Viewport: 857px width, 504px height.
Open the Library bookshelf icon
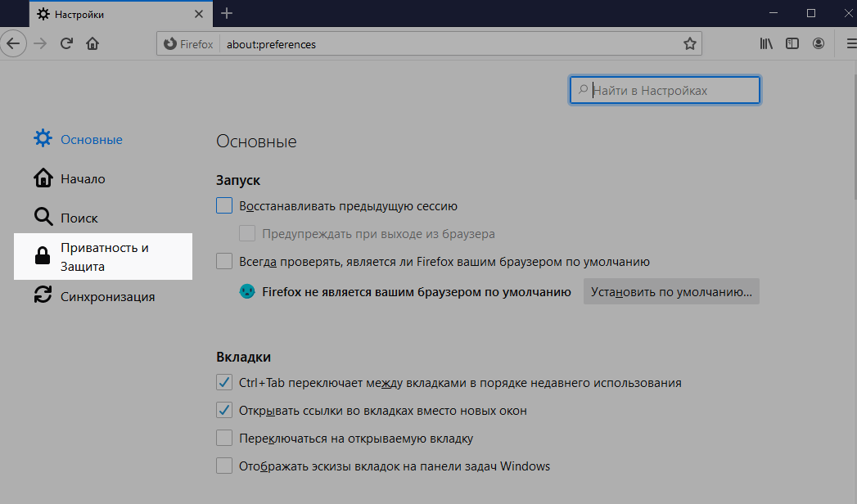[x=766, y=43]
